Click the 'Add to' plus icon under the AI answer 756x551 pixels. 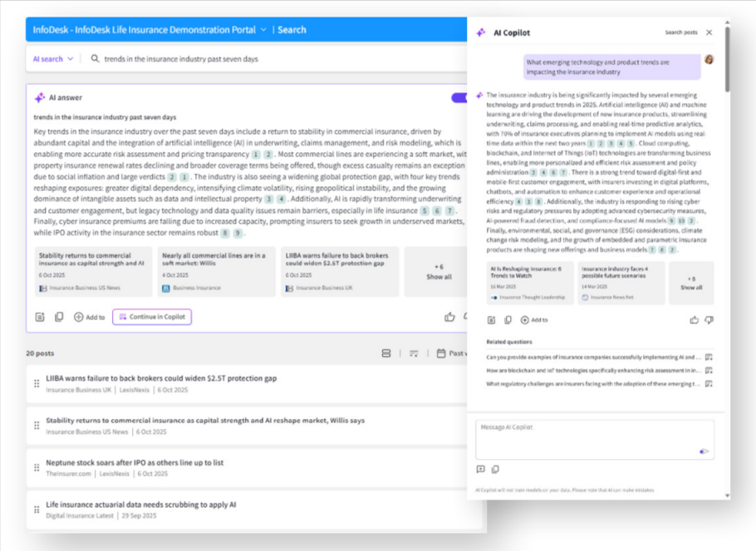coord(81,317)
